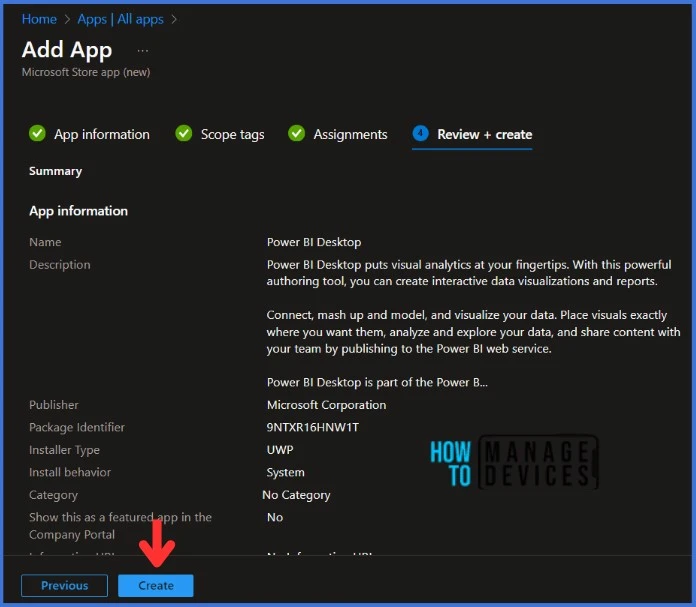Click the chevron after Home in breadcrumb

tap(68, 19)
